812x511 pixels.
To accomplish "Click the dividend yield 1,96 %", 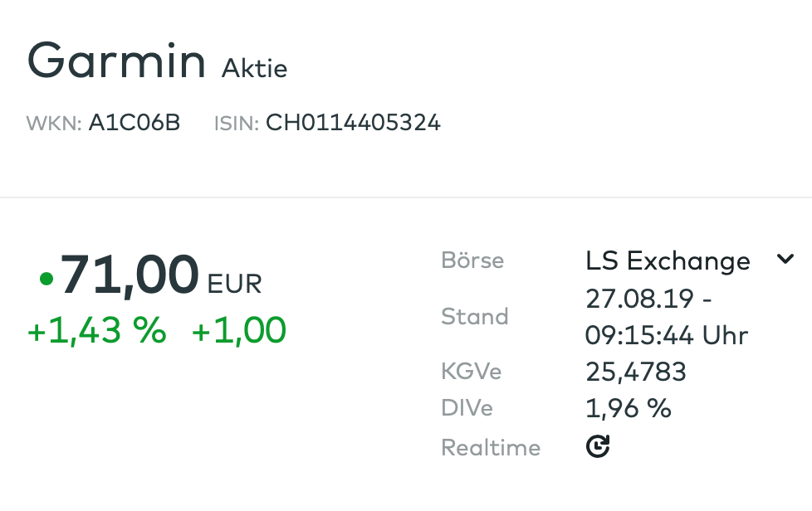I will (628, 408).
